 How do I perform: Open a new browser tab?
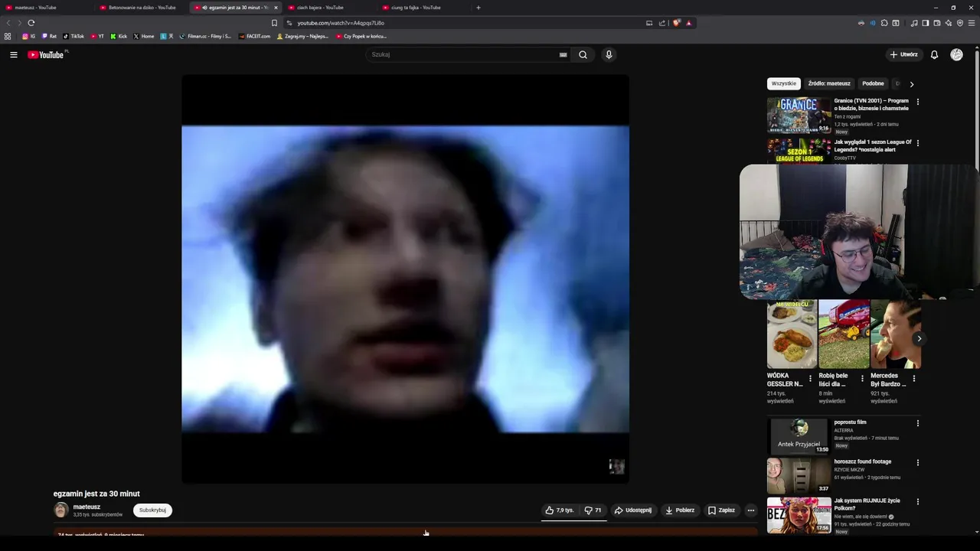[x=479, y=8]
